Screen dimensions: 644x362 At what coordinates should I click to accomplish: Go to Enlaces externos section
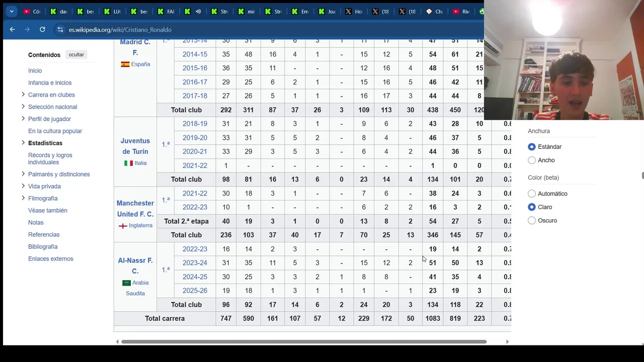tap(50, 259)
